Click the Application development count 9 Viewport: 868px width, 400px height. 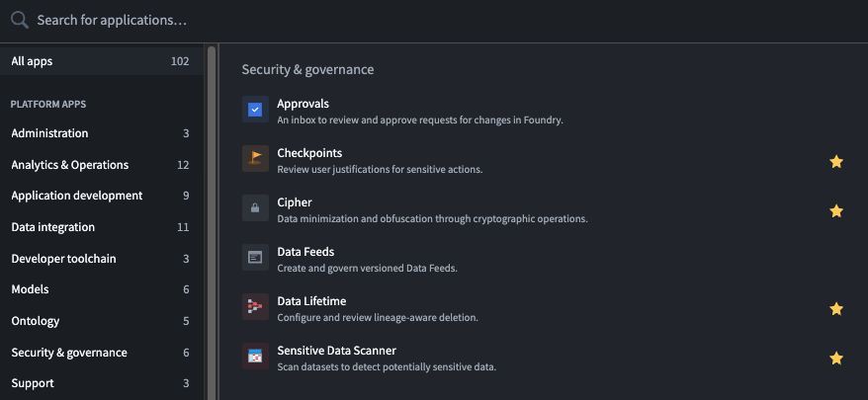point(186,196)
